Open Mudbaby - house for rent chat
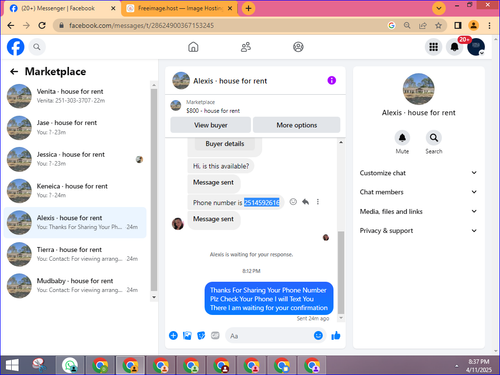Image resolution: width=500 pixels, height=375 pixels. [75, 286]
